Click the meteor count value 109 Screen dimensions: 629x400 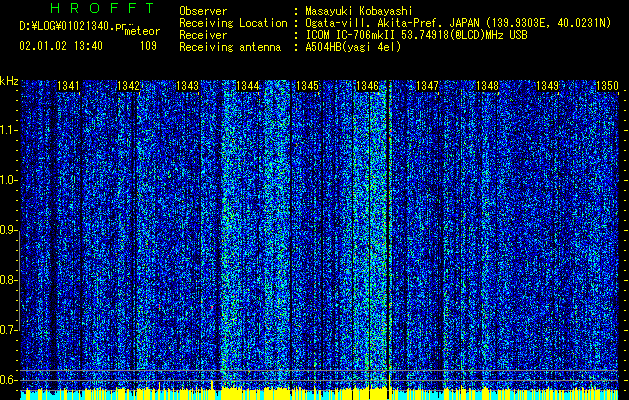(x=148, y=46)
